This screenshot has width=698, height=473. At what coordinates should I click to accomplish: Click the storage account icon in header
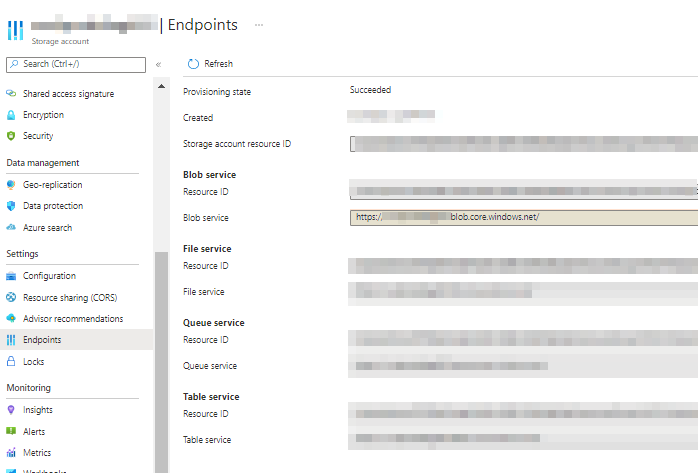point(16,30)
